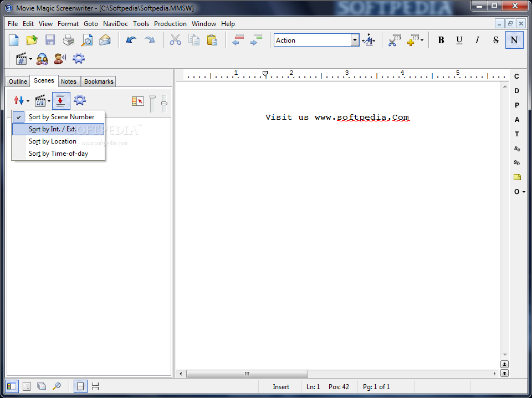Toggle Underline formatting
This screenshot has height=398, width=532.
tap(459, 40)
